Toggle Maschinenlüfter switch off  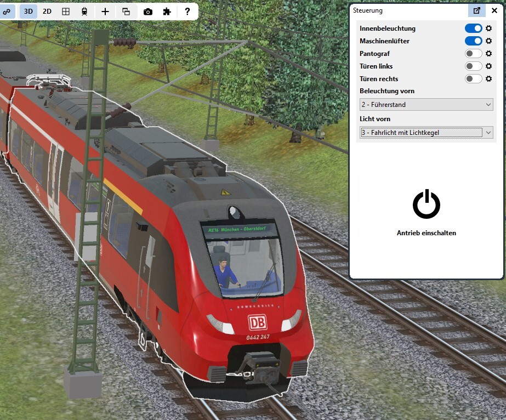(474, 41)
